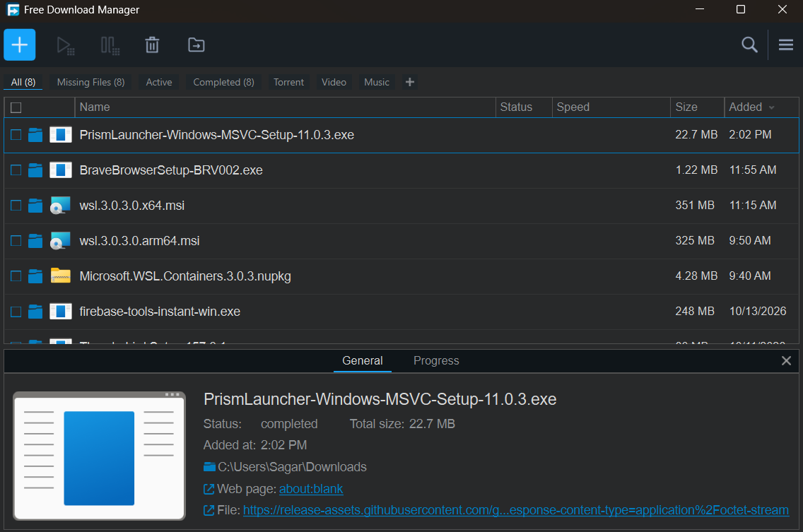Open folder icon for Microsoft.WSL.Containers nupkg
Screen dimensions: 803x532
(35, 276)
